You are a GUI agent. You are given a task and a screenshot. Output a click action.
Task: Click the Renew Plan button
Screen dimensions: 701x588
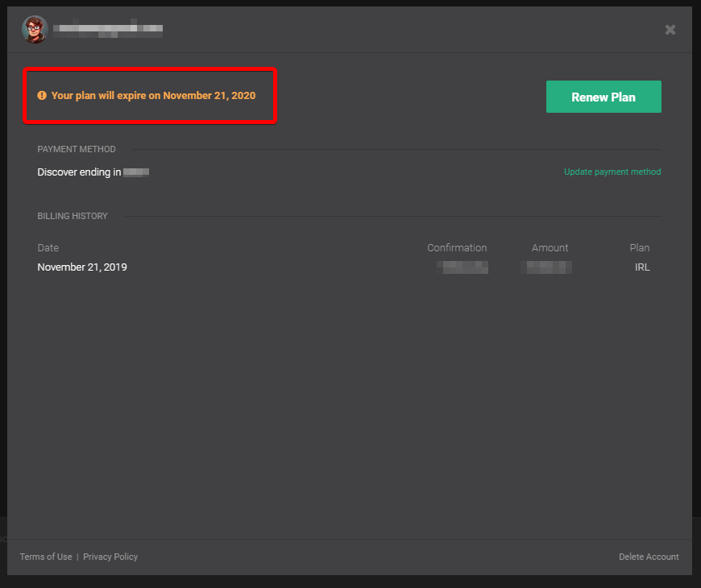[x=604, y=97]
